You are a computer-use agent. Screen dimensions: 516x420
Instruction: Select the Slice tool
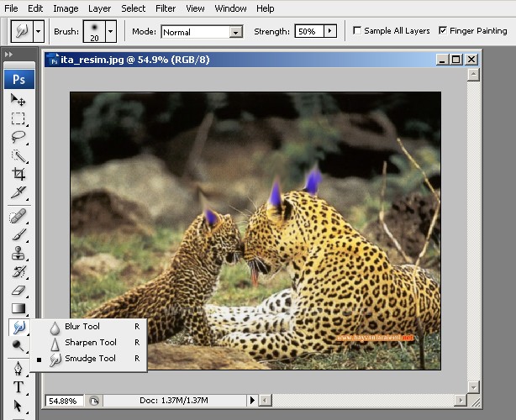pyautogui.click(x=18, y=192)
